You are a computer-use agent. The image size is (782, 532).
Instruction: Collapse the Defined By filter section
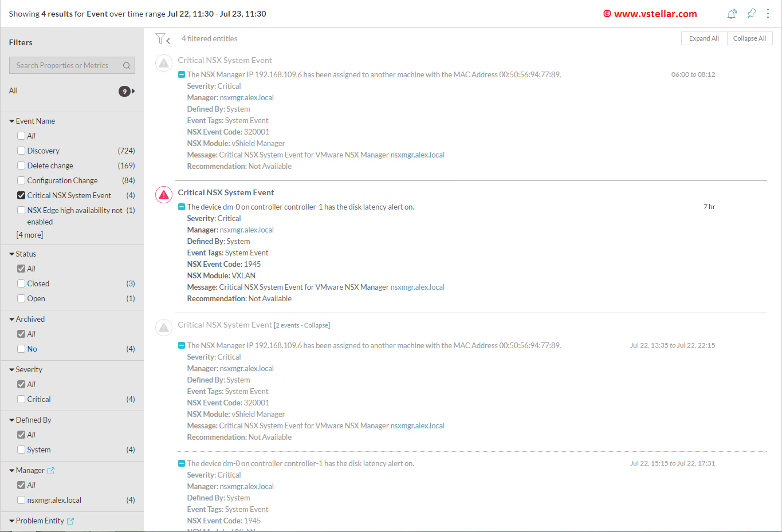12,420
